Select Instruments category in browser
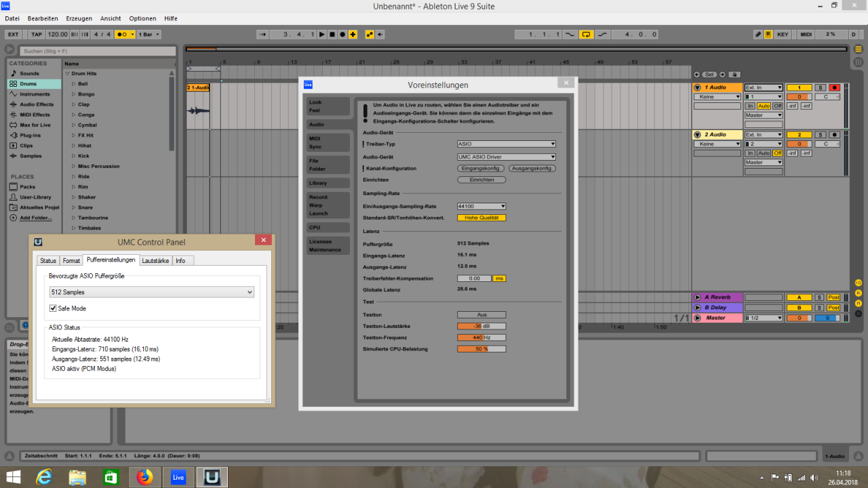Screen dimensions: 868x488 pos(35,94)
